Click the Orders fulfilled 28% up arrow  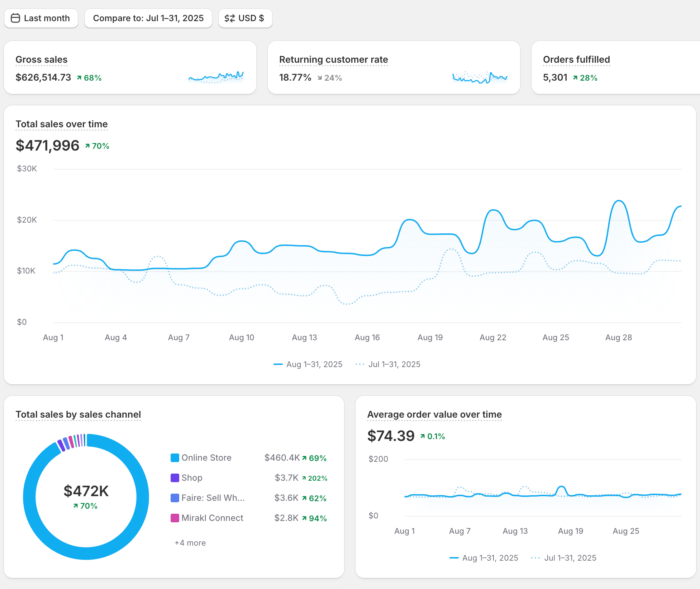pyautogui.click(x=575, y=78)
